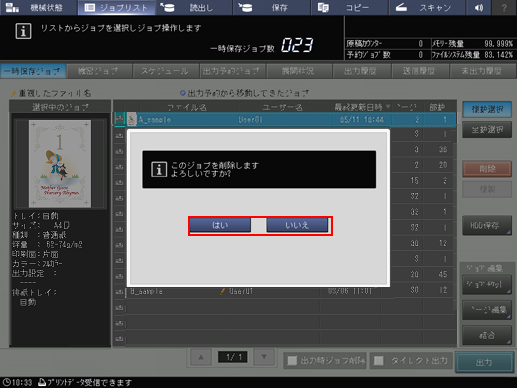Open the 未出力履歴 tab
This screenshot has height=388, width=517.
(482, 71)
